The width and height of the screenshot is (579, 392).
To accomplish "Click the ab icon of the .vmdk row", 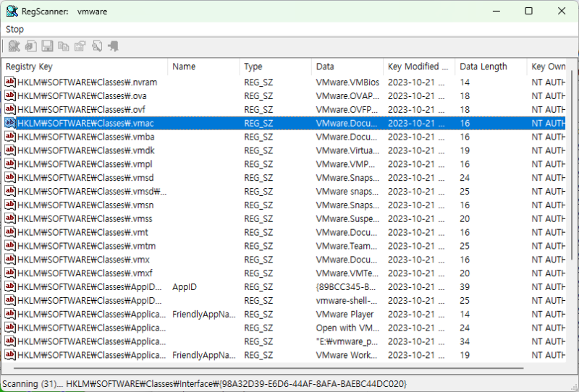I will coord(10,150).
